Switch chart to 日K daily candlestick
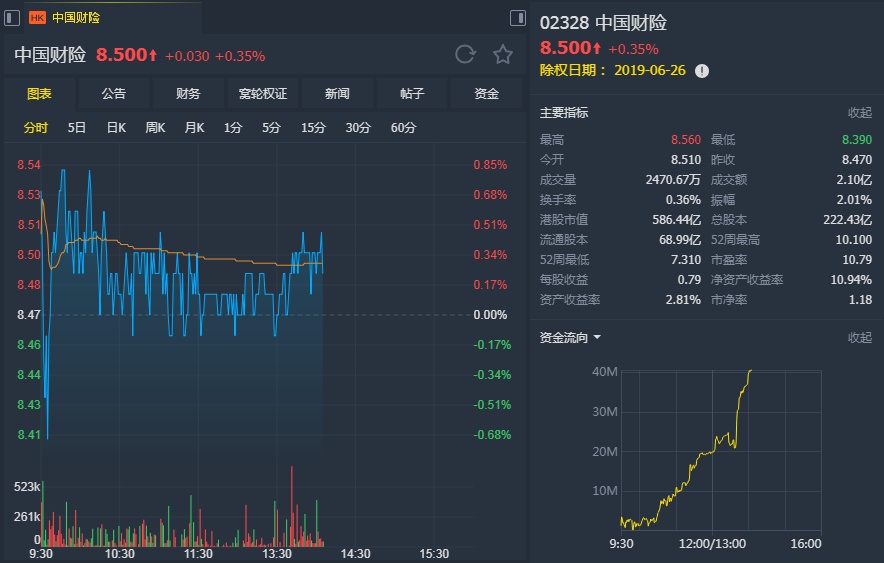 coord(116,128)
